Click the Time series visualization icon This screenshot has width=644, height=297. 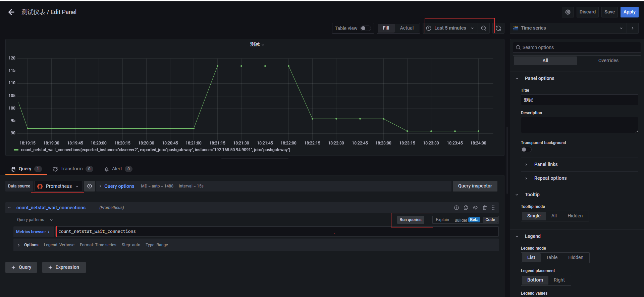(516, 28)
